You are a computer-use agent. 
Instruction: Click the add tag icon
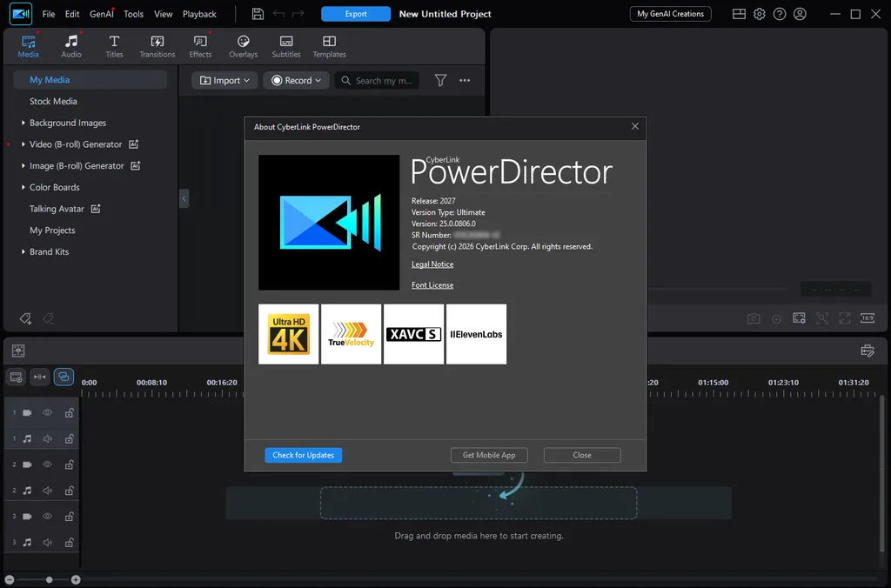tap(25, 318)
